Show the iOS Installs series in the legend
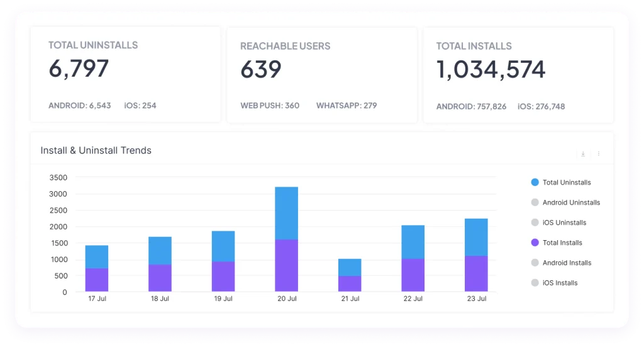Viewport: 644px width, 347px height. [x=554, y=283]
